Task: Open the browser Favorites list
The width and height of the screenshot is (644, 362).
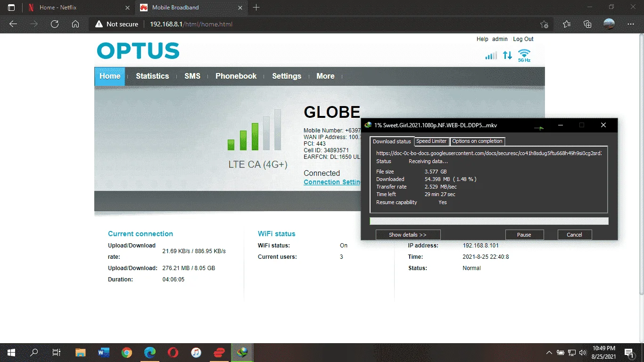Action: click(x=567, y=24)
